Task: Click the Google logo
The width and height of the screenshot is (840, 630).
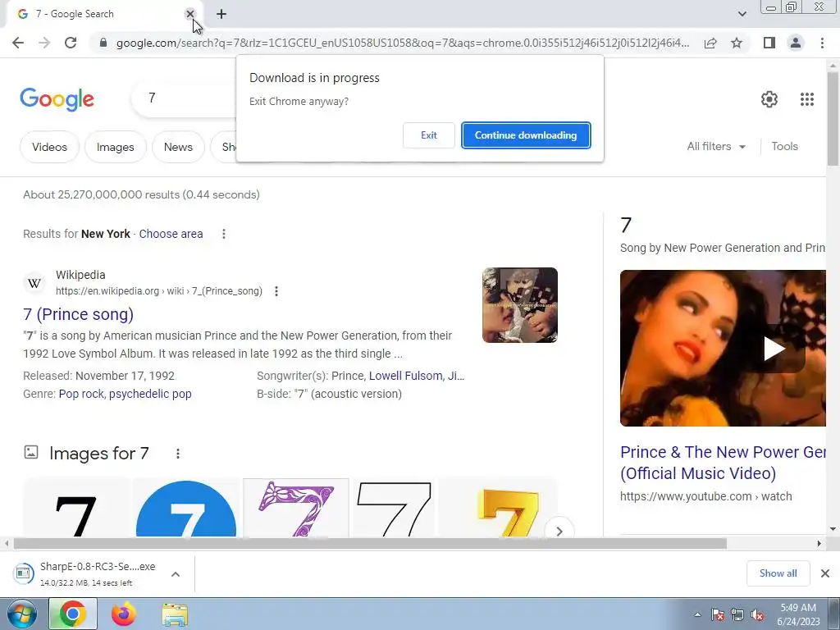Action: point(57,99)
